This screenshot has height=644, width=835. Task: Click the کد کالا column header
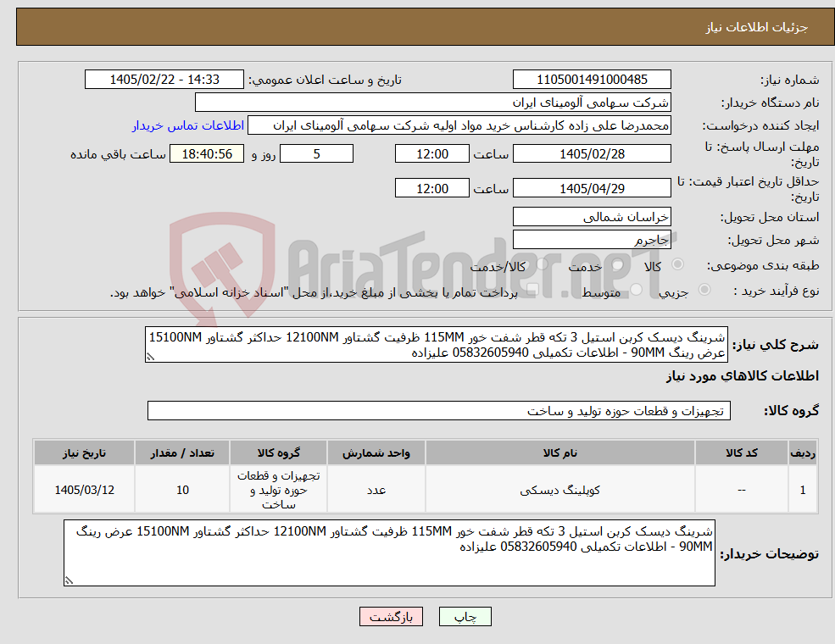click(x=742, y=453)
